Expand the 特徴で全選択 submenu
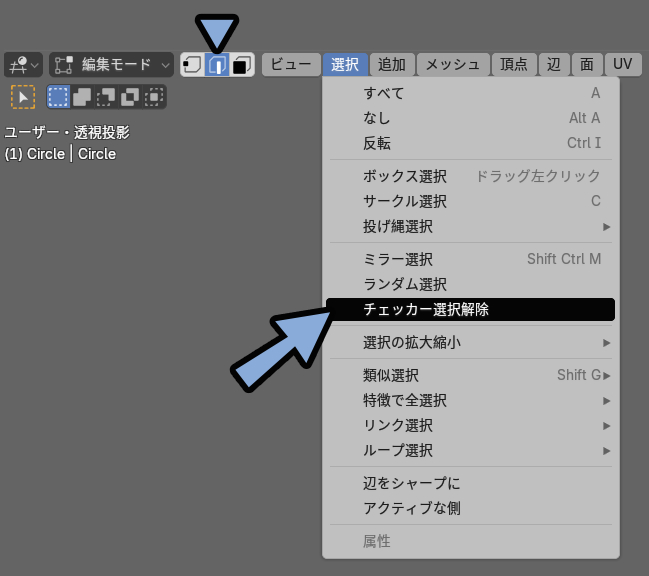The height and width of the screenshot is (576, 649). tap(471, 401)
